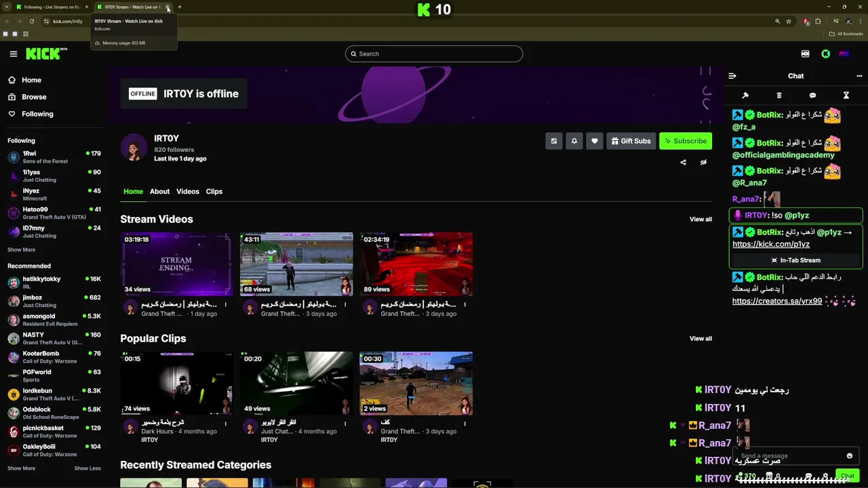The height and width of the screenshot is (488, 868).
Task: Open 1Rwi channel in Following list
Action: coord(54,157)
